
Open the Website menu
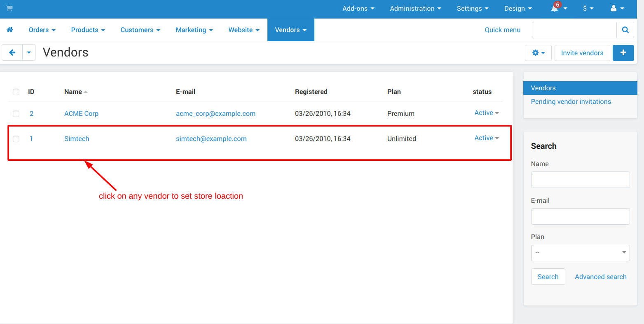pyautogui.click(x=244, y=30)
